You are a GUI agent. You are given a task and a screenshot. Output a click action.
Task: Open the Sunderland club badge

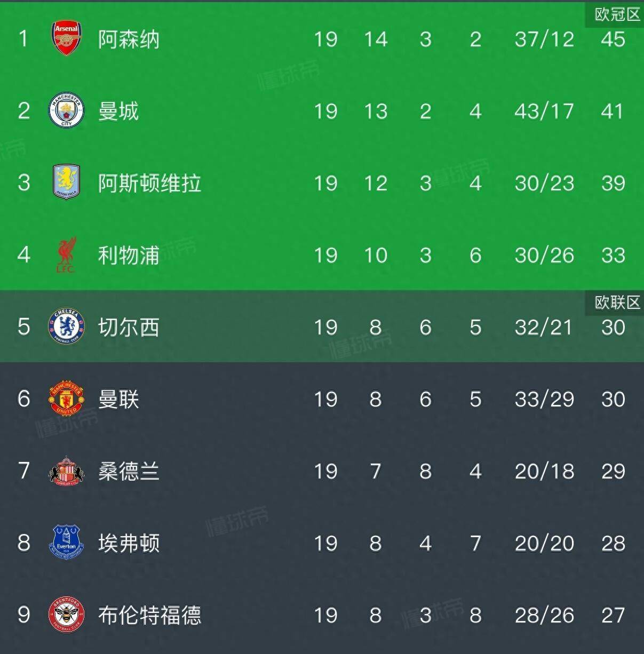click(x=66, y=470)
